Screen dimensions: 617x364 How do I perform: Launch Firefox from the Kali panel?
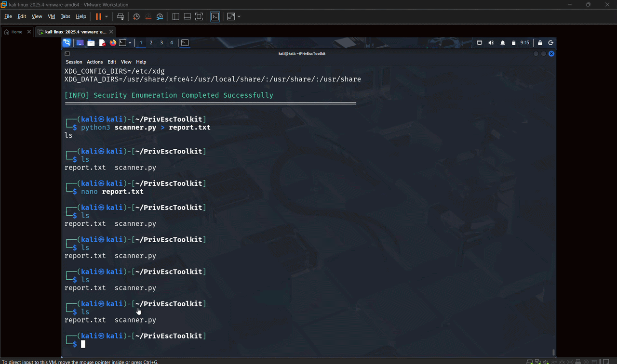tap(113, 43)
